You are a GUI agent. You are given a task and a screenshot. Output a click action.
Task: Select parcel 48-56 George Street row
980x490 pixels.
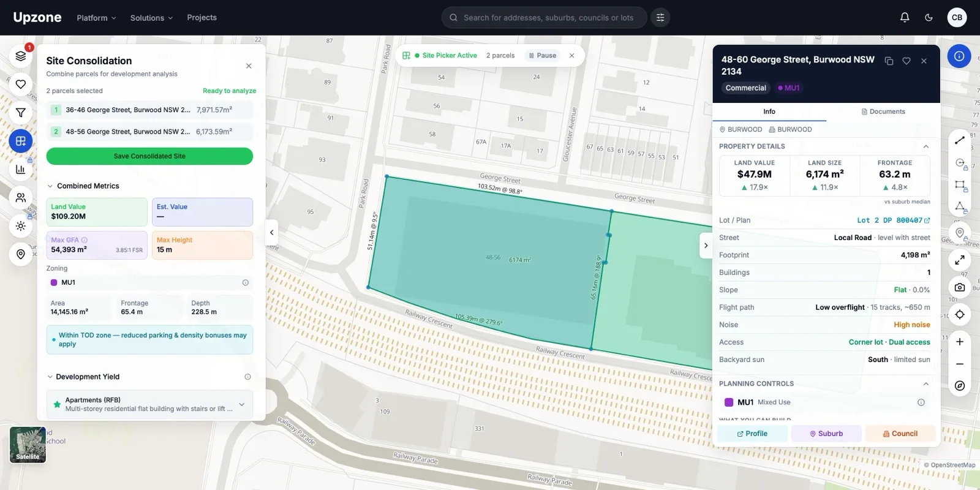tap(149, 132)
